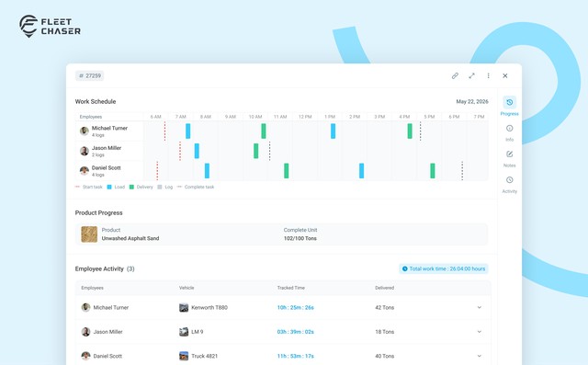Open tracked time 10h : 25m : 26s
This screenshot has width=588, height=365.
click(x=296, y=308)
